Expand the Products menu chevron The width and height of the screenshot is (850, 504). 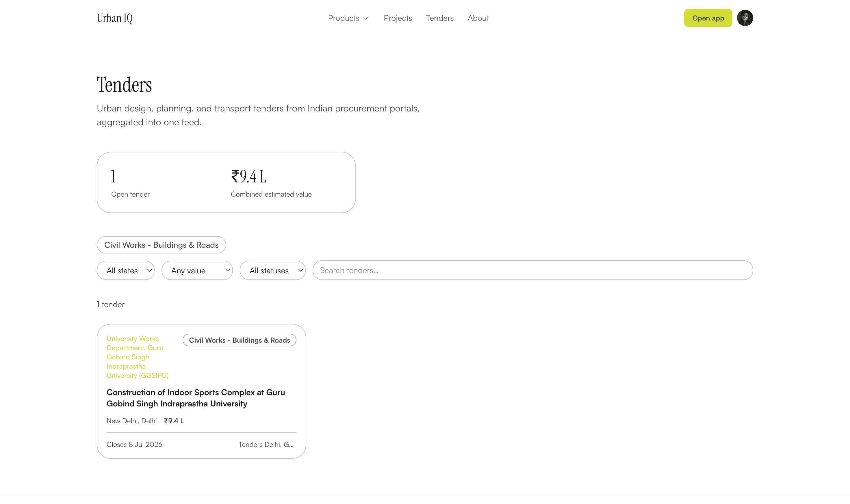[x=366, y=18]
